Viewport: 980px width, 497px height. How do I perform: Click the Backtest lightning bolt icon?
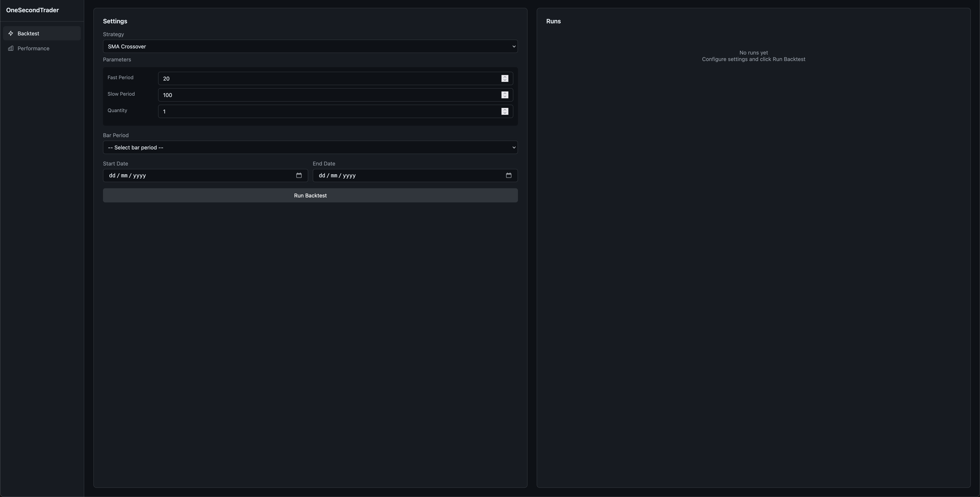(11, 33)
